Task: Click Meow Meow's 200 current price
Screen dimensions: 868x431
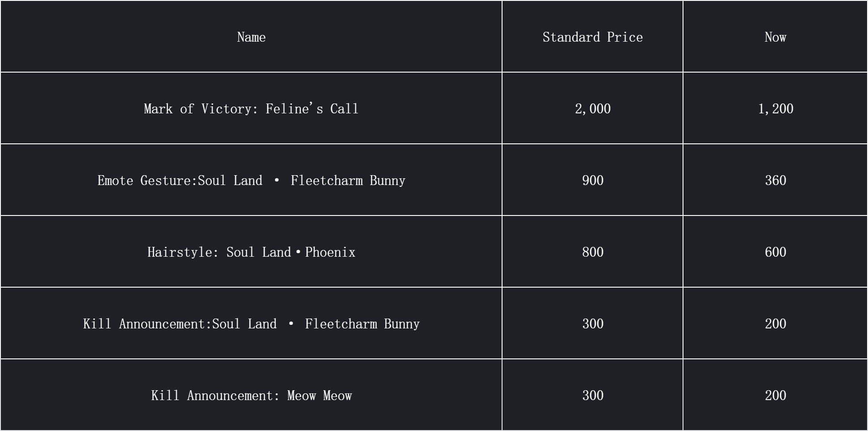Action: pyautogui.click(x=775, y=396)
